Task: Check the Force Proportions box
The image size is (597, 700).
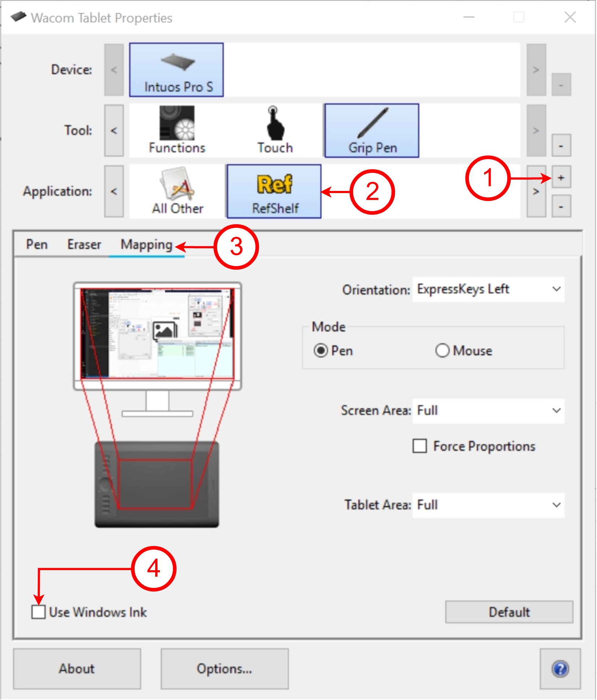Action: pyautogui.click(x=420, y=446)
